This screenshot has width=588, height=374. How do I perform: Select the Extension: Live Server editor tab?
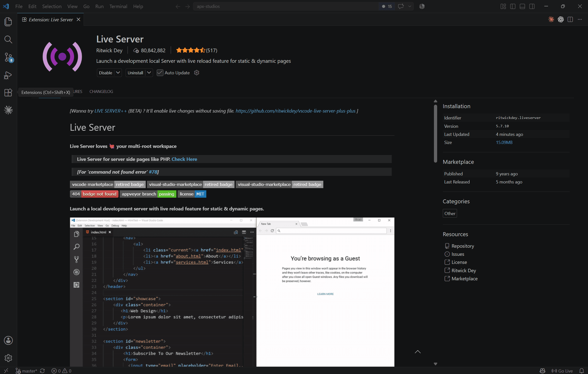(x=51, y=20)
